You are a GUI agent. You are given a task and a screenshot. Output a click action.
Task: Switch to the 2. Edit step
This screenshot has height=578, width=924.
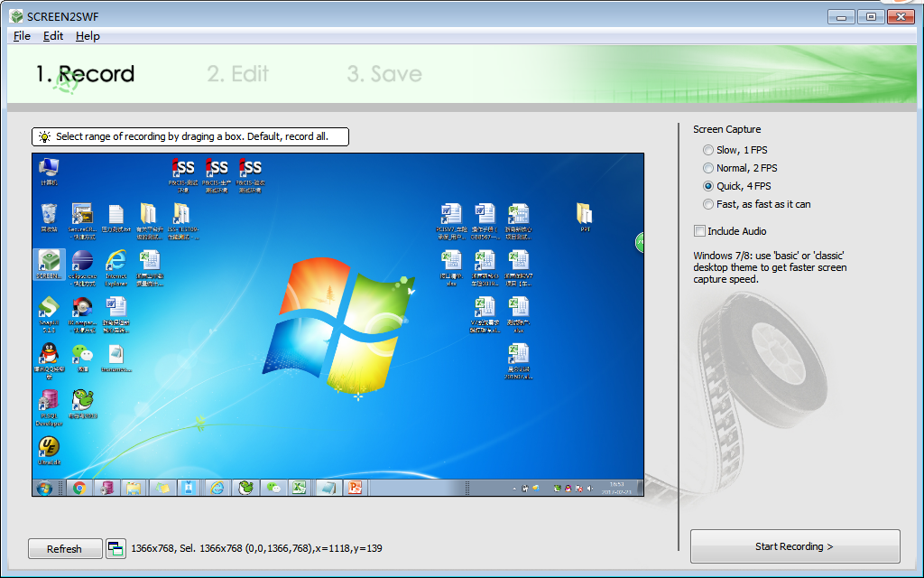[238, 74]
